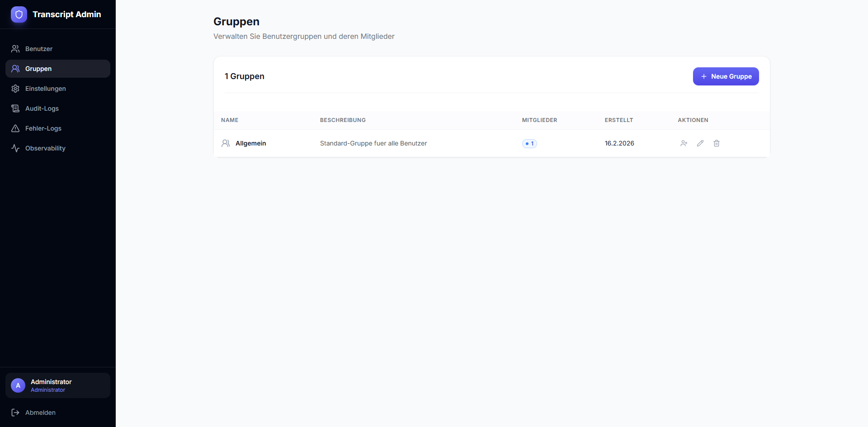Select Gruppen in the sidebar
This screenshot has height=427, width=868.
(x=38, y=69)
